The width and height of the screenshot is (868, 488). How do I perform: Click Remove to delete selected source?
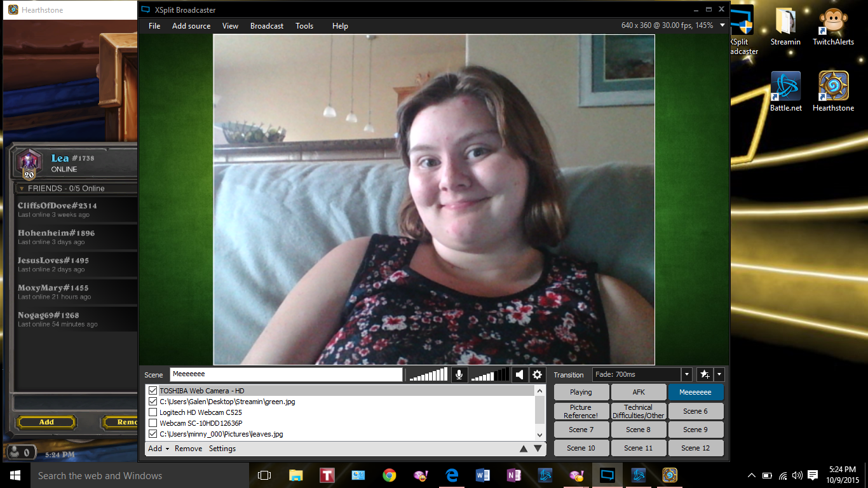click(x=188, y=448)
